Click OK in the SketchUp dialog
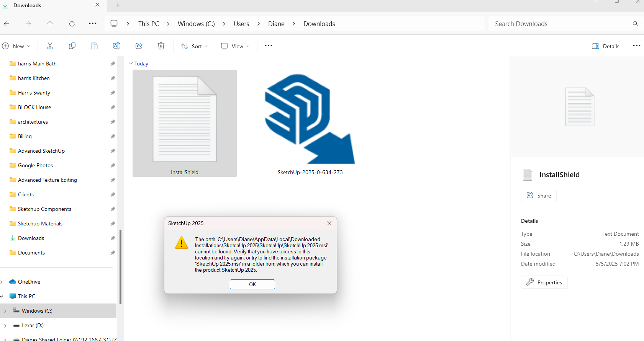This screenshot has width=644, height=341. click(x=252, y=284)
